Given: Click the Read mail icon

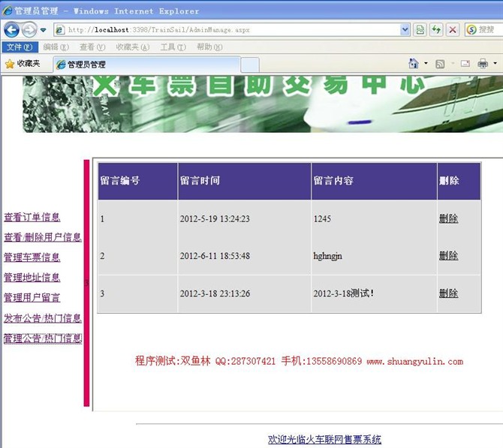Looking at the screenshot, I should [465, 64].
